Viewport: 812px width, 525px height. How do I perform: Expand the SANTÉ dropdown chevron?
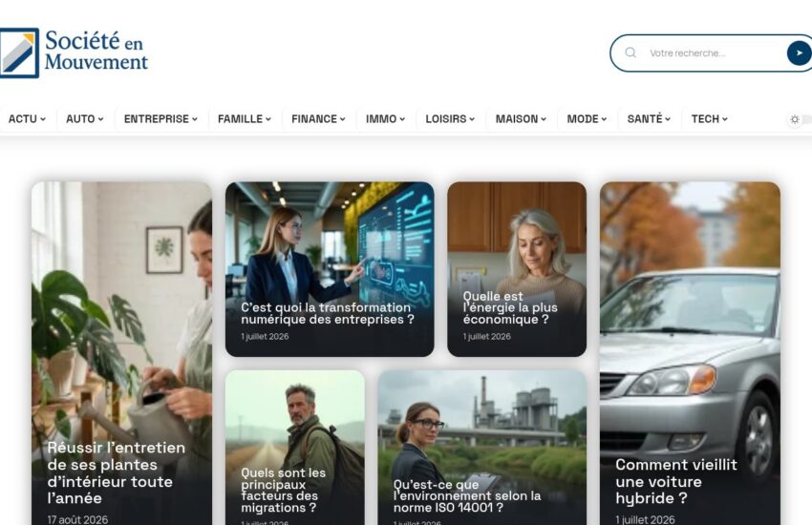coord(668,119)
